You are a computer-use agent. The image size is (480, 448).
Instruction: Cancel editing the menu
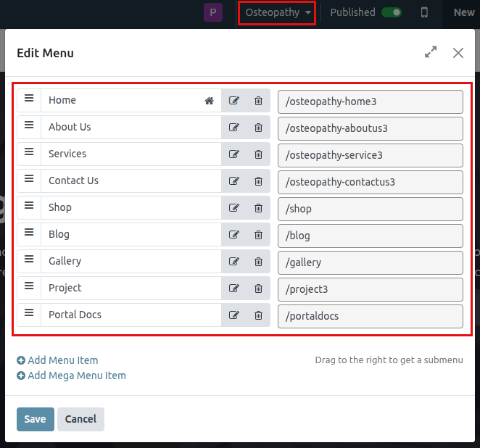coord(80,419)
